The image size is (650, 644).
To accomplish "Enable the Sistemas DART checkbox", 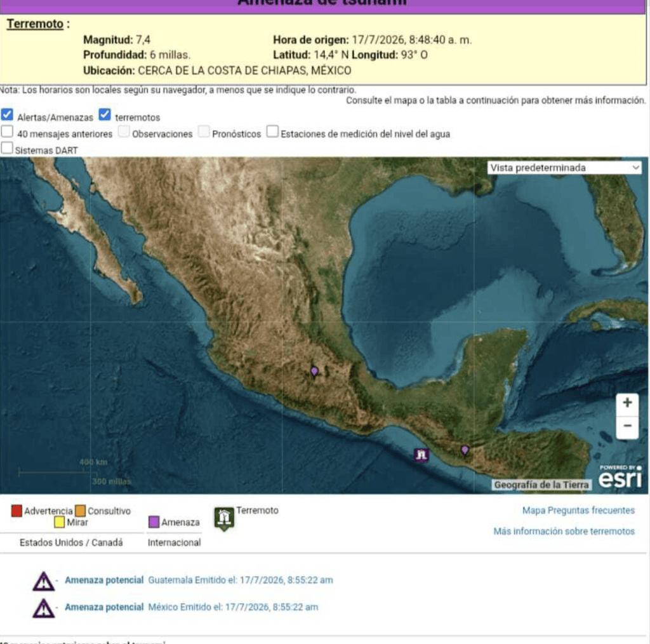I will point(7,148).
